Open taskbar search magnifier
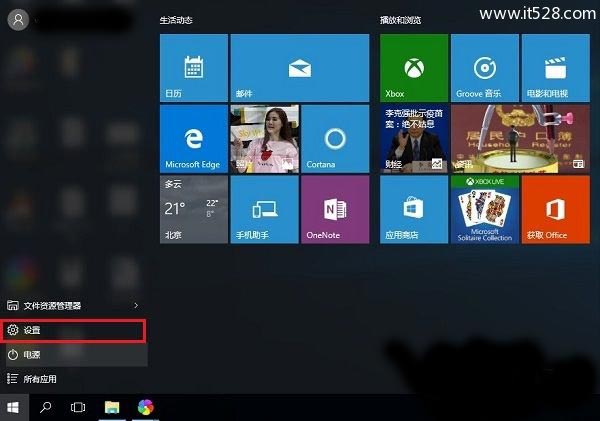 [x=46, y=408]
